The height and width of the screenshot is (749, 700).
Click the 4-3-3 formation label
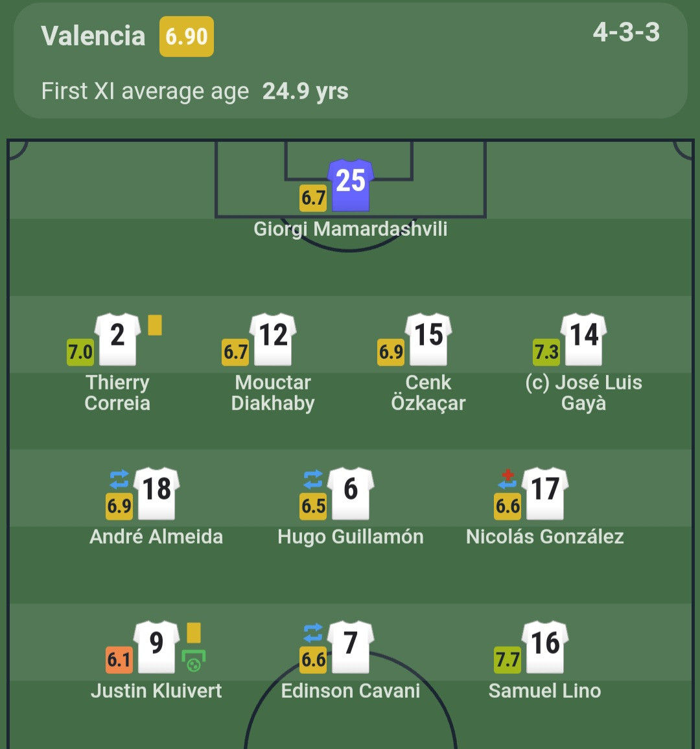pyautogui.click(x=626, y=32)
